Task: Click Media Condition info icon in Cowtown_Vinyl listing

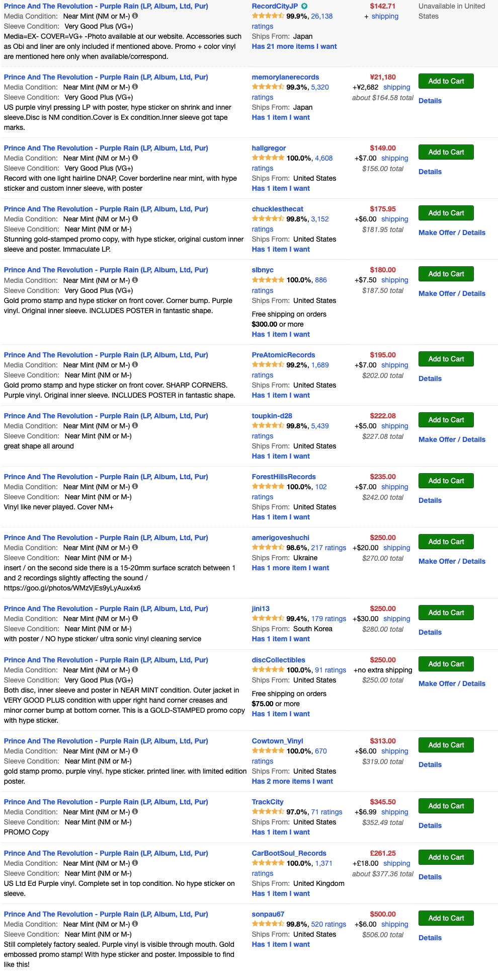Action: [135, 750]
